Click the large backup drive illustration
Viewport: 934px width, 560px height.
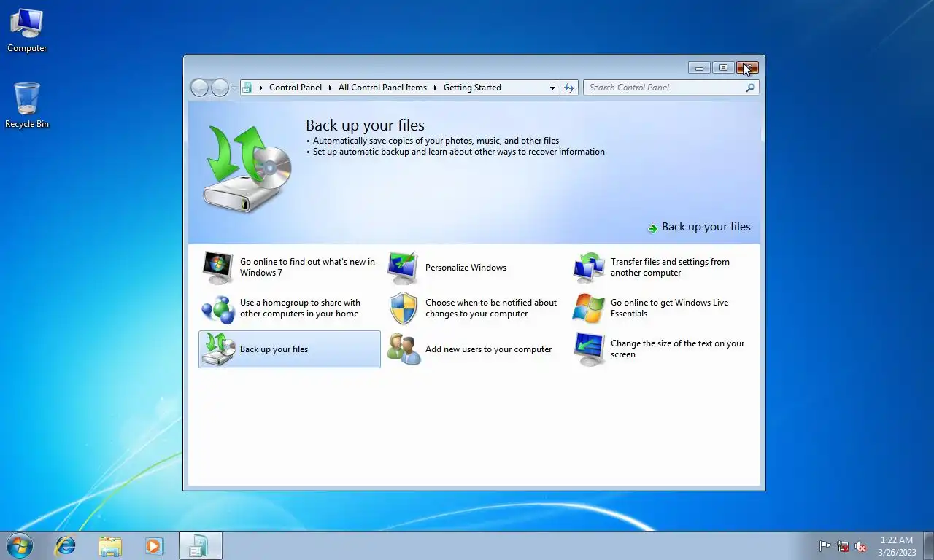247,168
